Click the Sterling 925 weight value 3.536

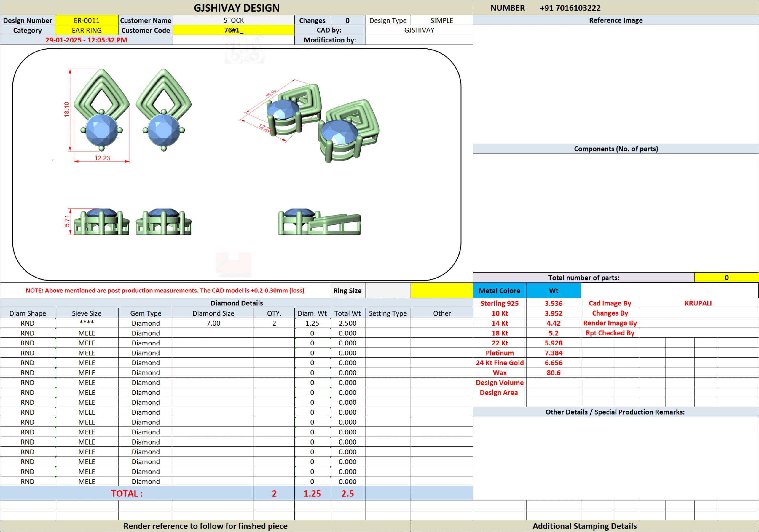tap(553, 303)
